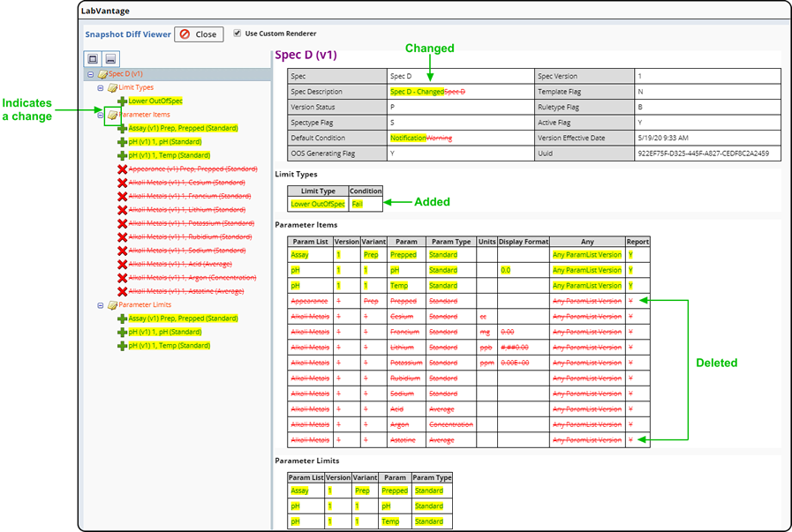
Task: Click red X icon beside Alkali Metals Potassium
Action: point(122,224)
